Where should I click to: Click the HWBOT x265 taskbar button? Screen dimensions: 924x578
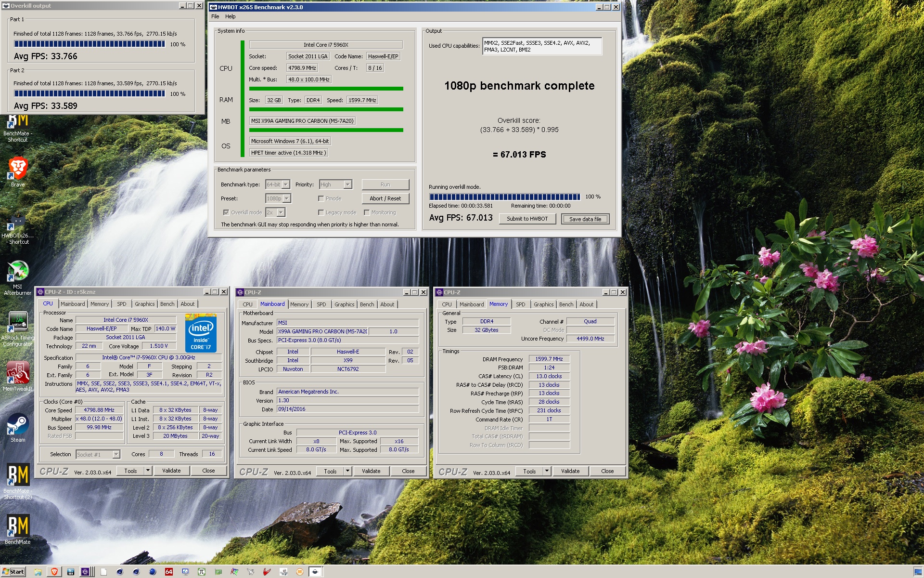click(x=315, y=572)
